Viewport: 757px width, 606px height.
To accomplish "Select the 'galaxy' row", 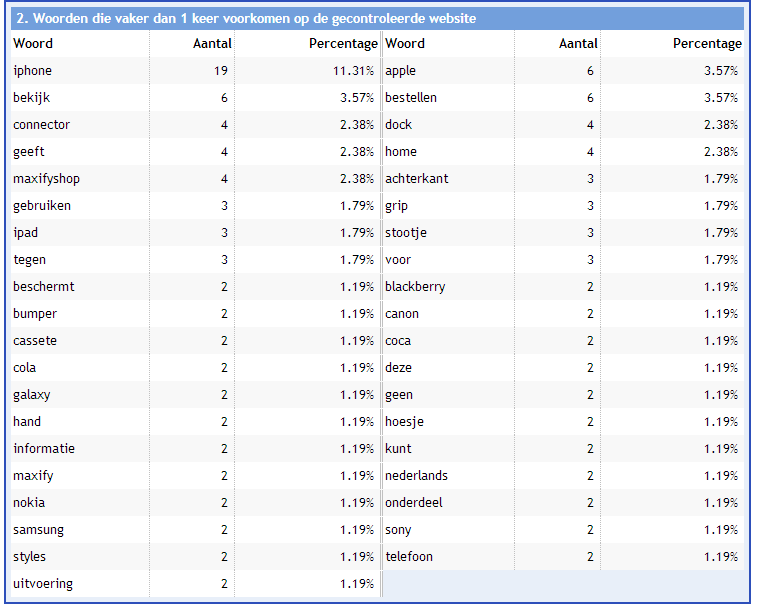I will click(196, 395).
